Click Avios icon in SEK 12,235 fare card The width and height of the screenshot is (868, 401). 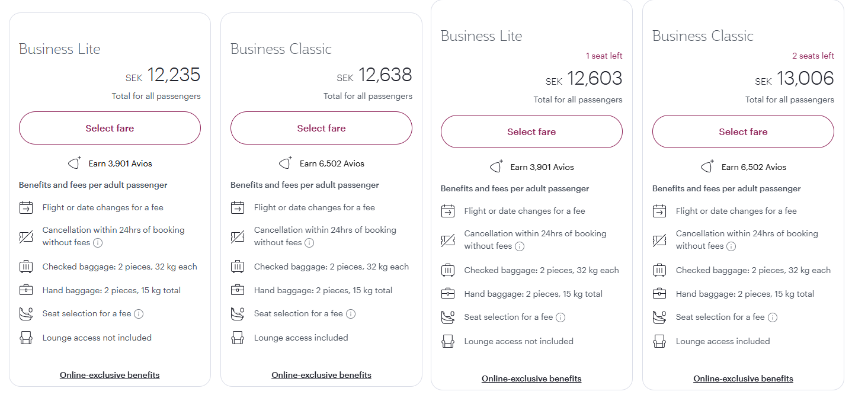pos(75,163)
